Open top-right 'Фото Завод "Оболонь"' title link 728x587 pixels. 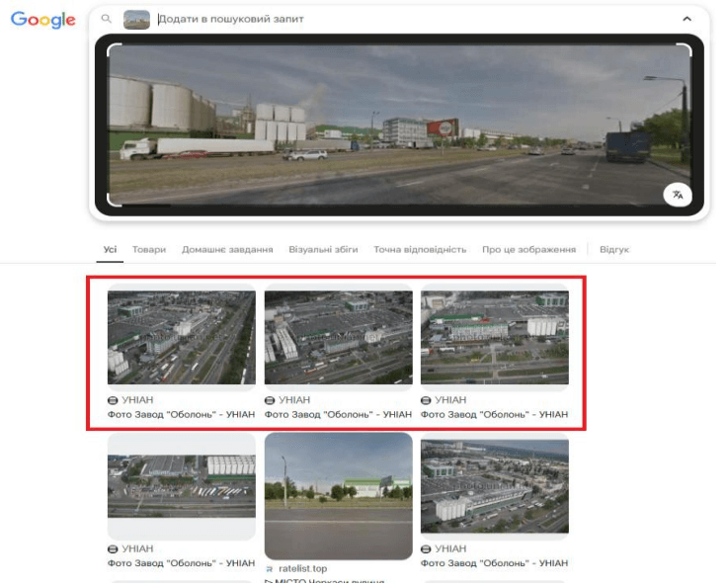tap(495, 414)
